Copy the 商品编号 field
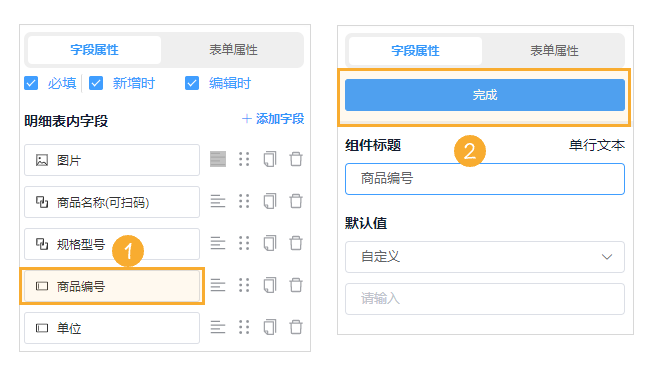The height and width of the screenshot is (375, 657). pos(270,285)
